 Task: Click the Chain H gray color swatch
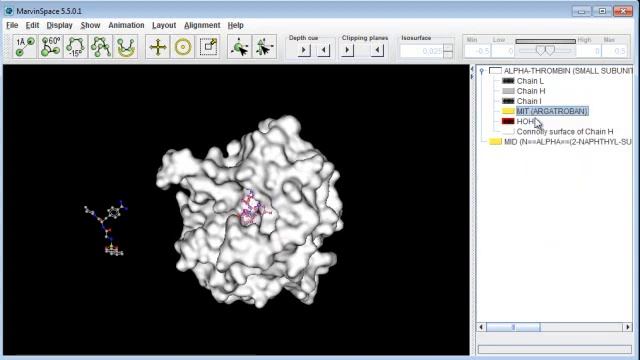point(508,91)
